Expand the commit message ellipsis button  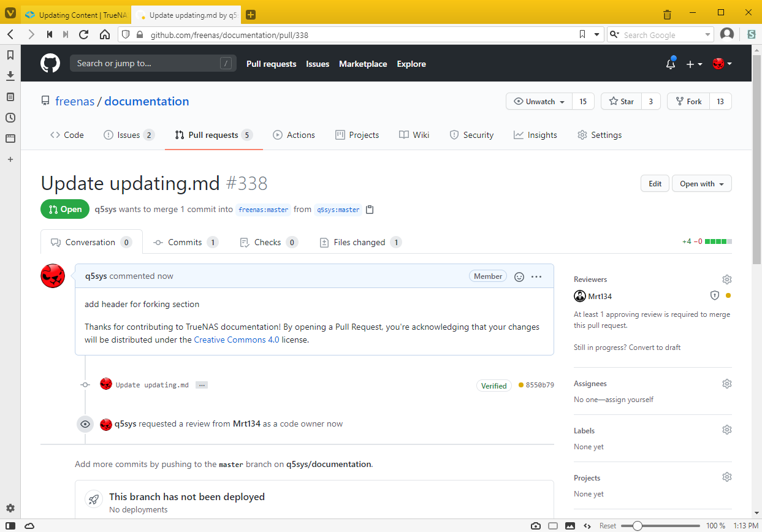(x=202, y=385)
